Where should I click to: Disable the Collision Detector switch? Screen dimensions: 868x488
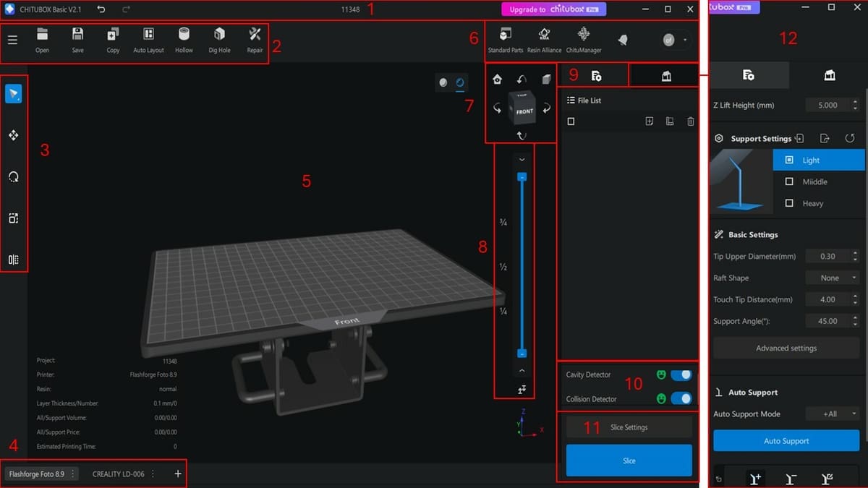click(x=681, y=398)
